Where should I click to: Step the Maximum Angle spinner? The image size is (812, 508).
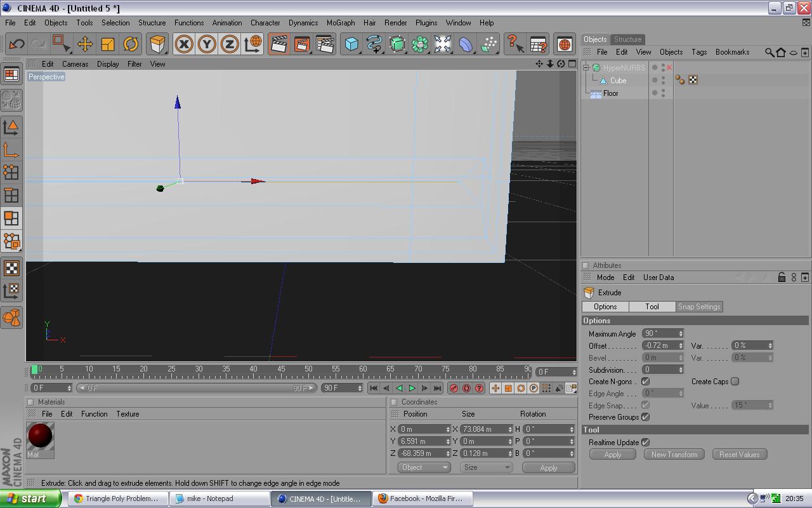tap(681, 333)
